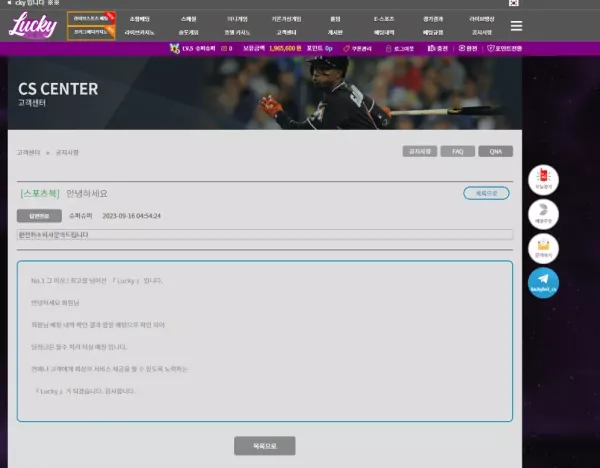Open 조합베팅 in the top navigation
This screenshot has height=468, width=600.
[139, 19]
